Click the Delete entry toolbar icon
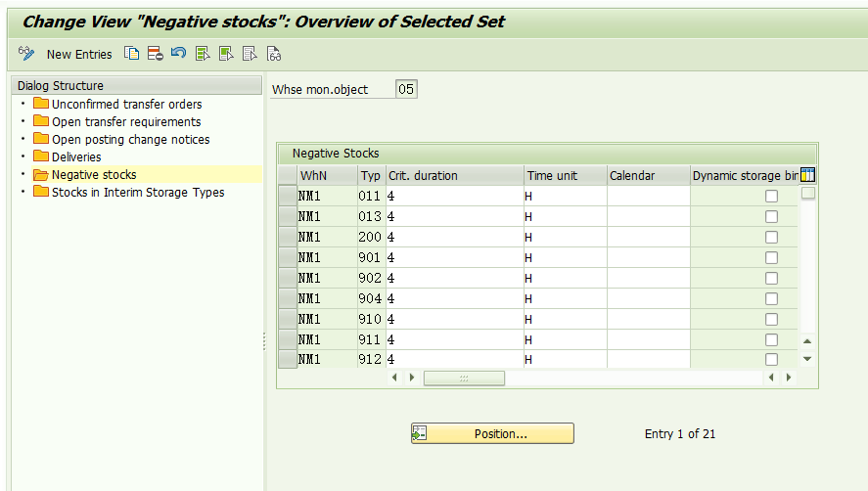This screenshot has height=491, width=868. (156, 54)
